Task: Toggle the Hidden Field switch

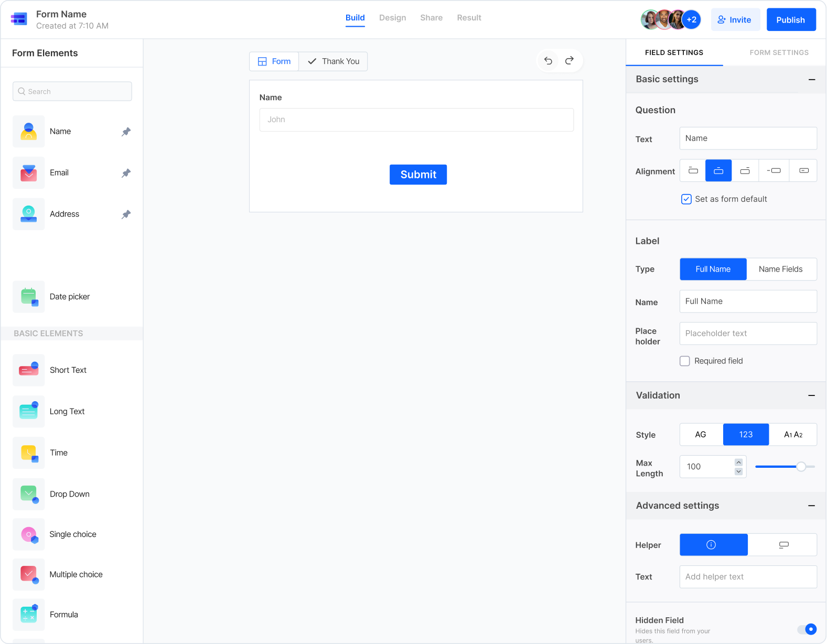Action: [807, 629]
